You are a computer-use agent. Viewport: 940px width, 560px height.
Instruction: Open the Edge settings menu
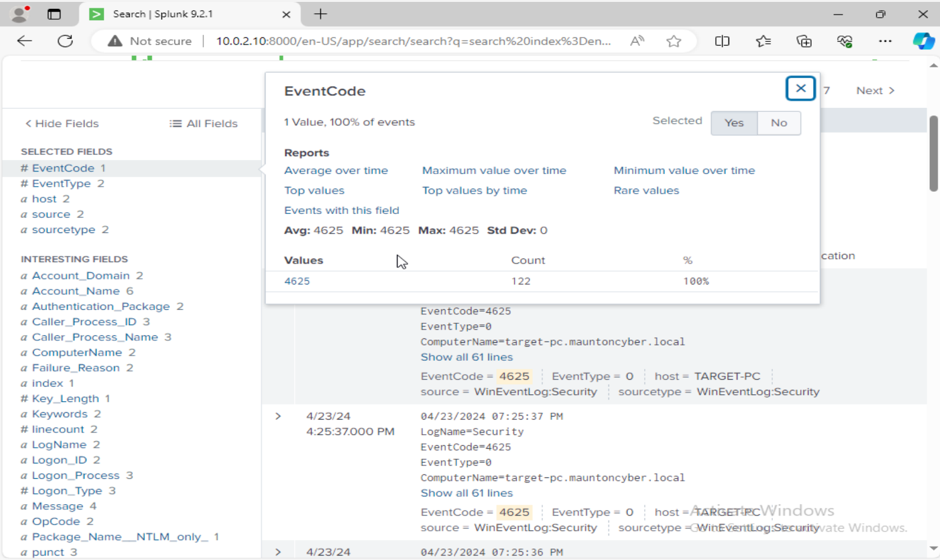885,41
